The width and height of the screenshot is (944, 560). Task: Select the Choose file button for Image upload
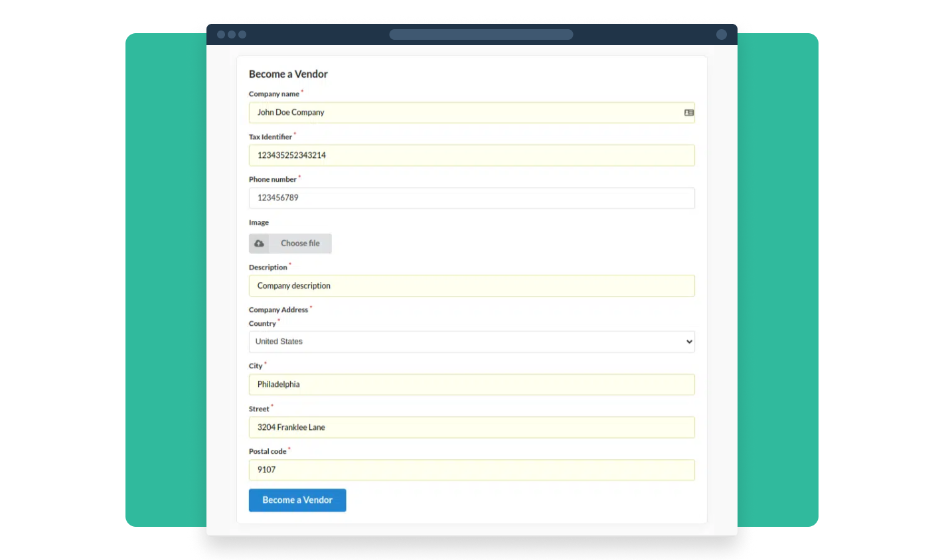(299, 244)
